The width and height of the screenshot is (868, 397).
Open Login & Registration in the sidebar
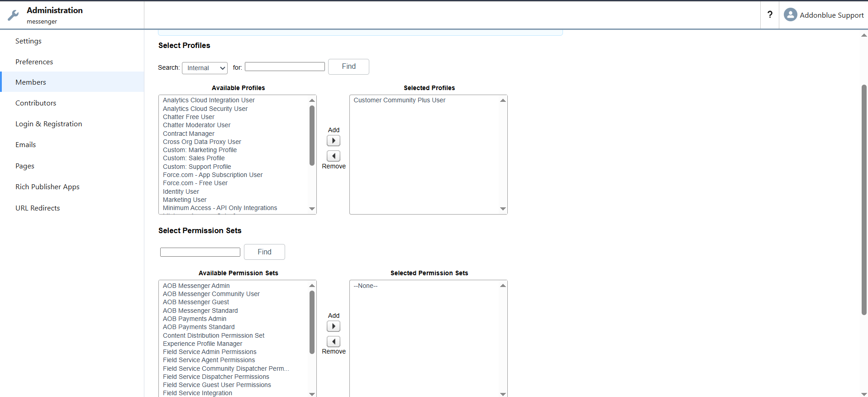[x=49, y=124]
